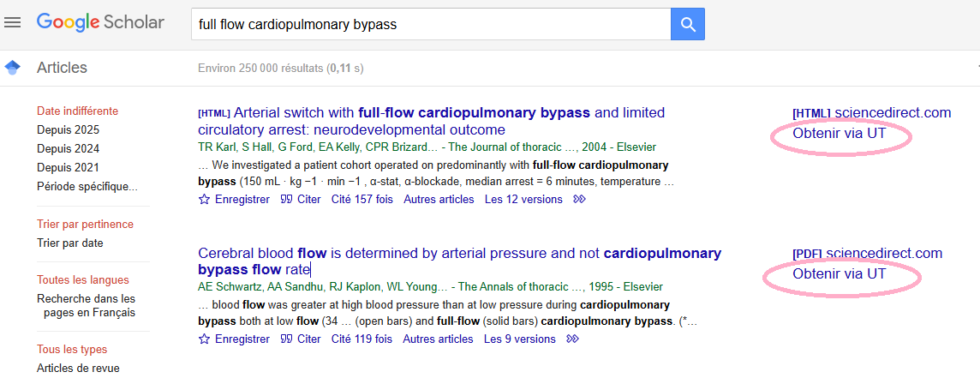The width and height of the screenshot is (980, 378).
Task: Expand more options arrows on second result
Action: 573,339
